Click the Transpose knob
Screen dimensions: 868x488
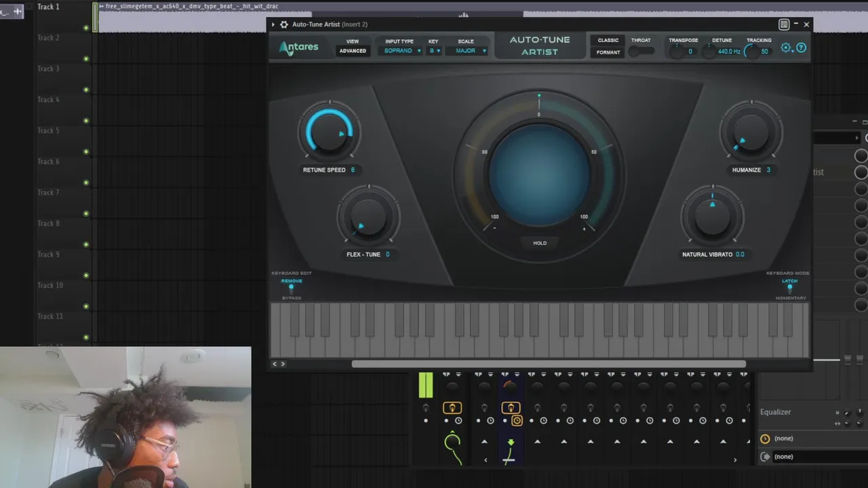(677, 52)
